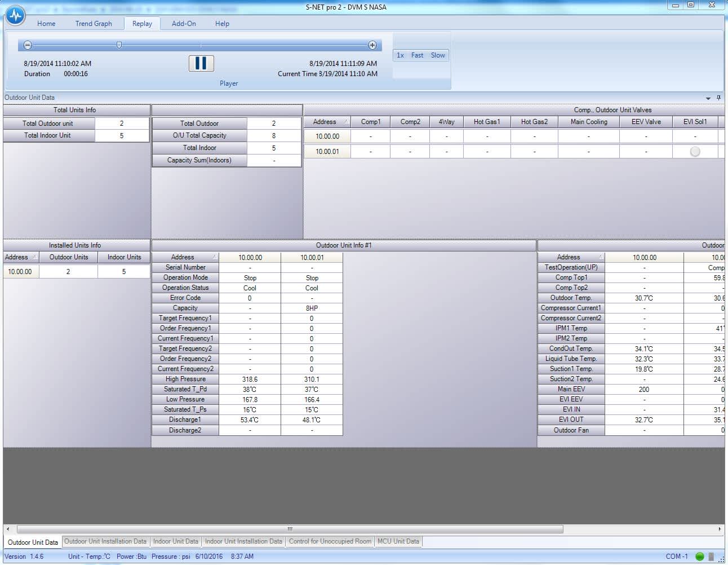Image resolution: width=728 pixels, height=565 pixels.
Task: Set replay speed to 1x
Action: point(400,55)
